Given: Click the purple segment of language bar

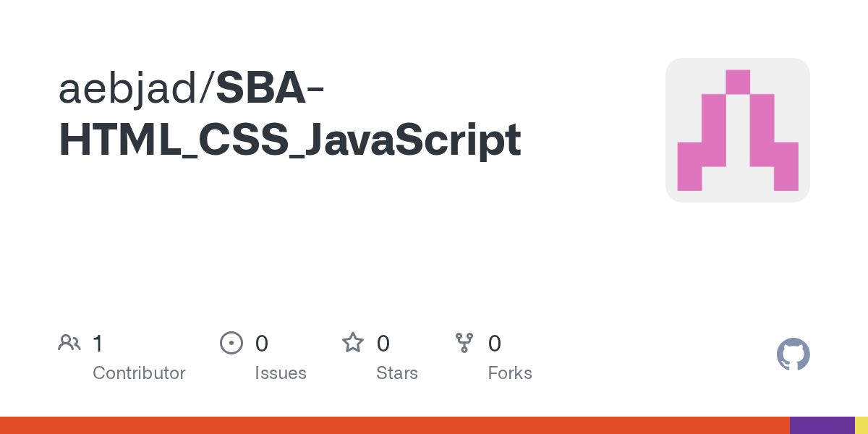Looking at the screenshot, I should point(822,425).
